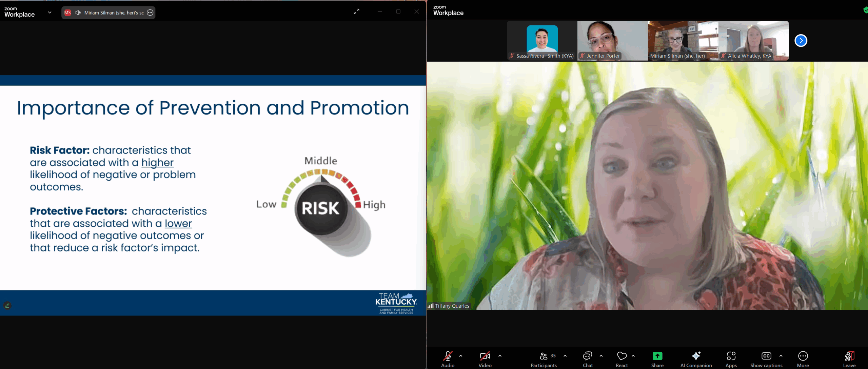The image size is (868, 369).
Task: Open options for Miriam Silman's shared screen
Action: tap(150, 13)
